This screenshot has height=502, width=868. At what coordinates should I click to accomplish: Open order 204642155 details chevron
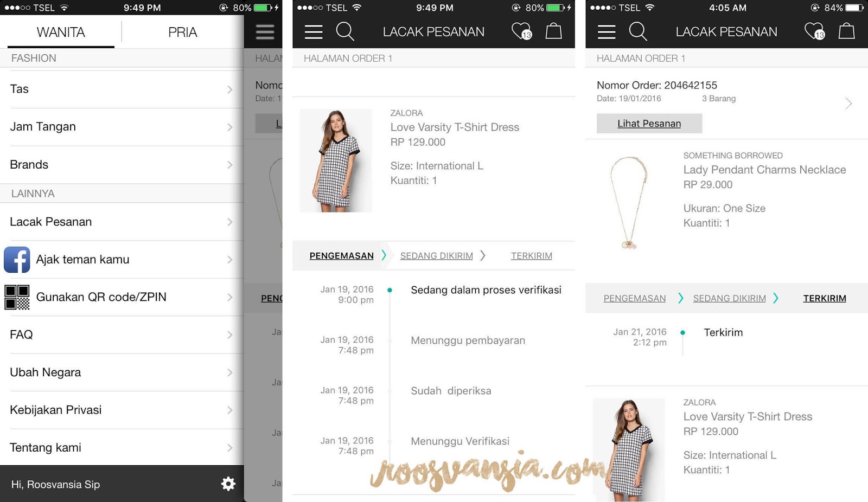tap(848, 103)
